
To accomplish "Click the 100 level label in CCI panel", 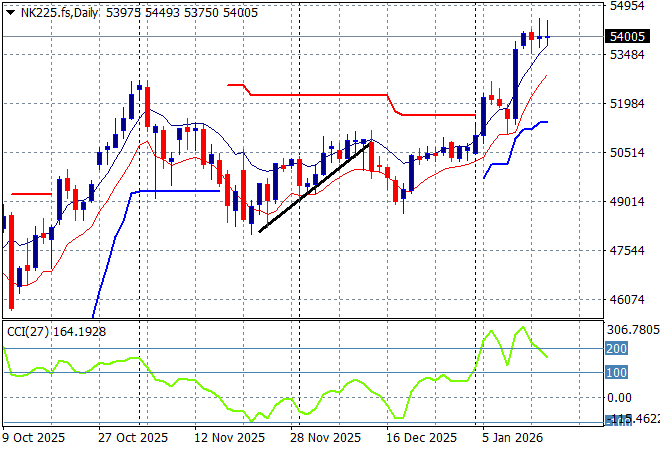I will (616, 373).
